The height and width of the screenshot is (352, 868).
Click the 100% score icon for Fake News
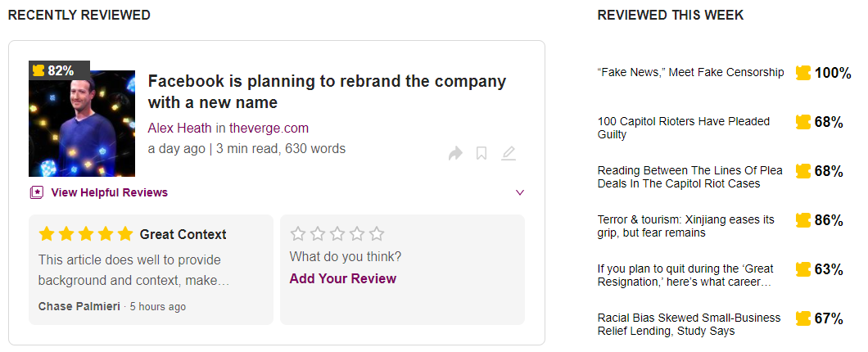tap(803, 73)
